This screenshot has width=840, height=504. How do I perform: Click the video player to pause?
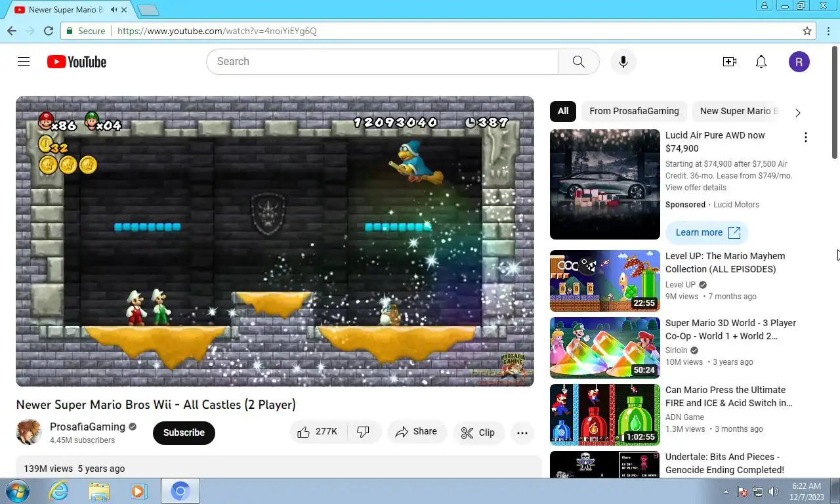275,241
